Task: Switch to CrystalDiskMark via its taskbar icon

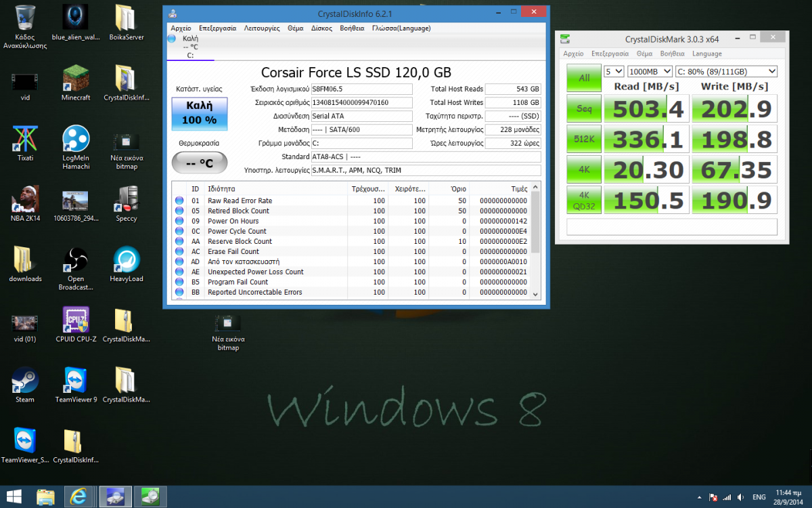Action: [x=150, y=496]
